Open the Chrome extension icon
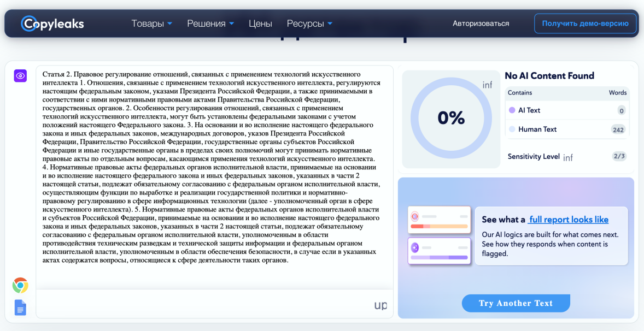Image resolution: width=644 pixels, height=331 pixels. tap(20, 286)
